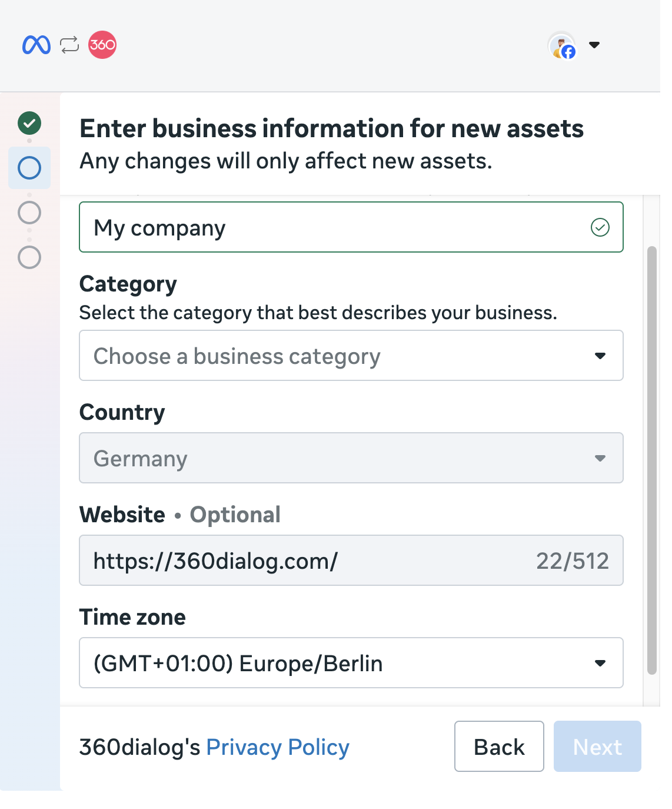This screenshot has height=809, width=672.
Task: Open the Country dropdown showing Germany
Action: 351,458
